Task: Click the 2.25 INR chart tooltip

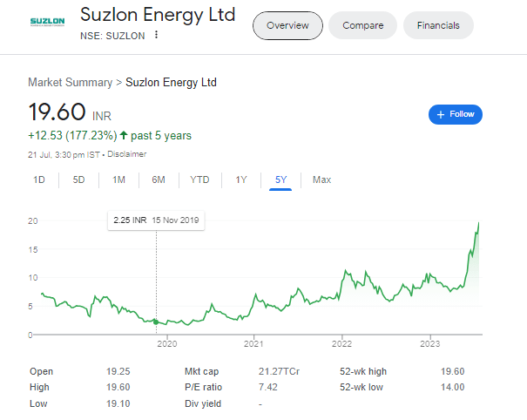Action: (x=155, y=220)
